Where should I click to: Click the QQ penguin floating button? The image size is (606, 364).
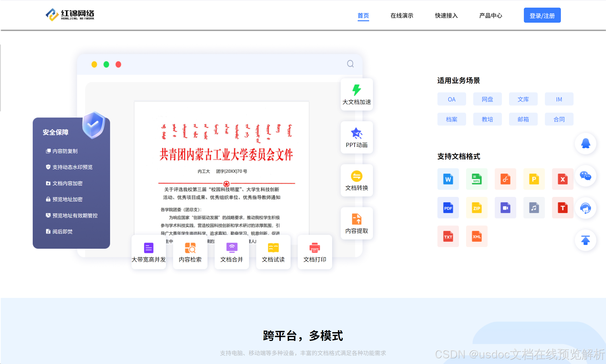point(585,143)
